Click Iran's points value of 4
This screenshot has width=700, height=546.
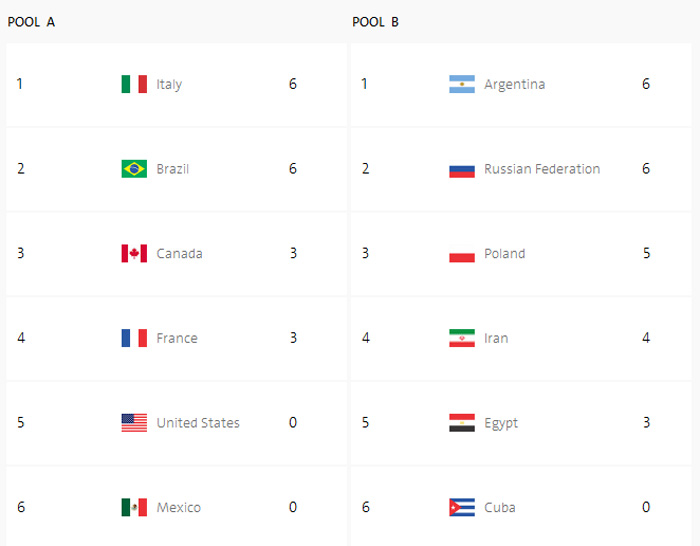tap(646, 338)
